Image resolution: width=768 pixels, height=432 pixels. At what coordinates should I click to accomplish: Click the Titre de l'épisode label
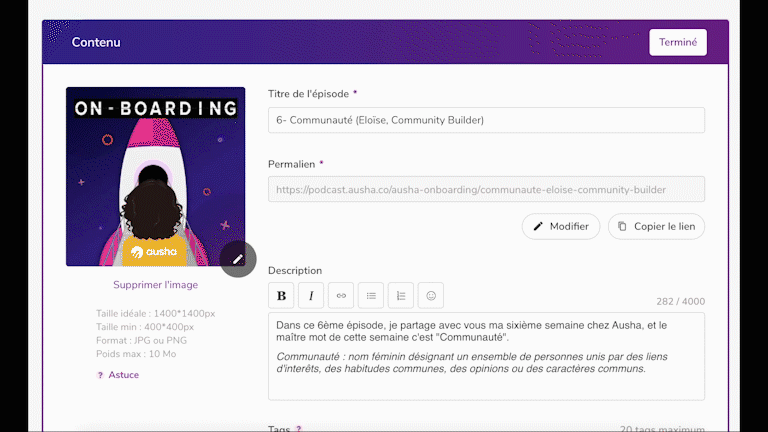point(308,94)
